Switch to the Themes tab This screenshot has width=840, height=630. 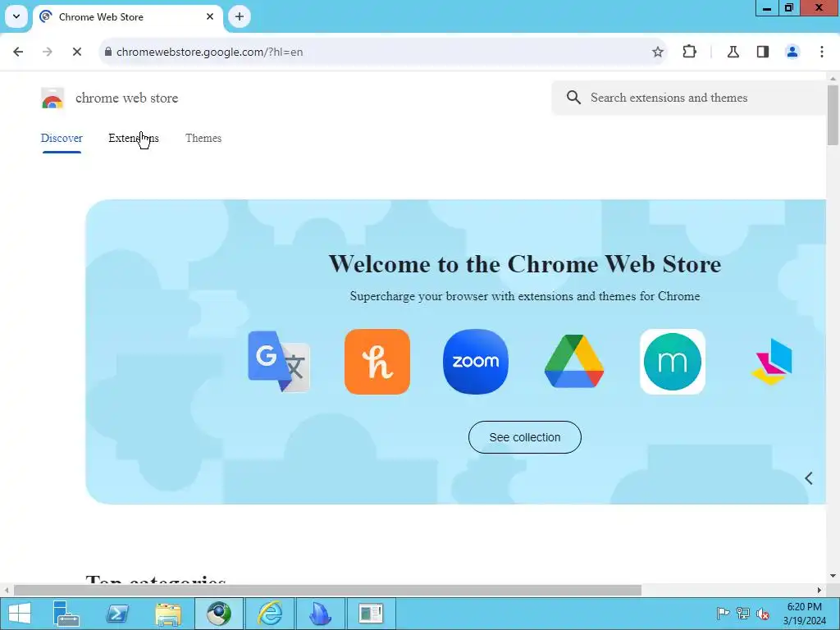(x=203, y=138)
